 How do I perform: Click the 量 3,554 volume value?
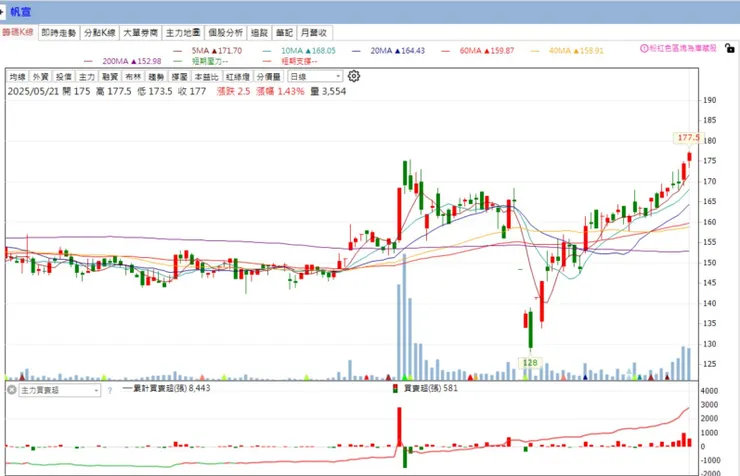[x=328, y=92]
